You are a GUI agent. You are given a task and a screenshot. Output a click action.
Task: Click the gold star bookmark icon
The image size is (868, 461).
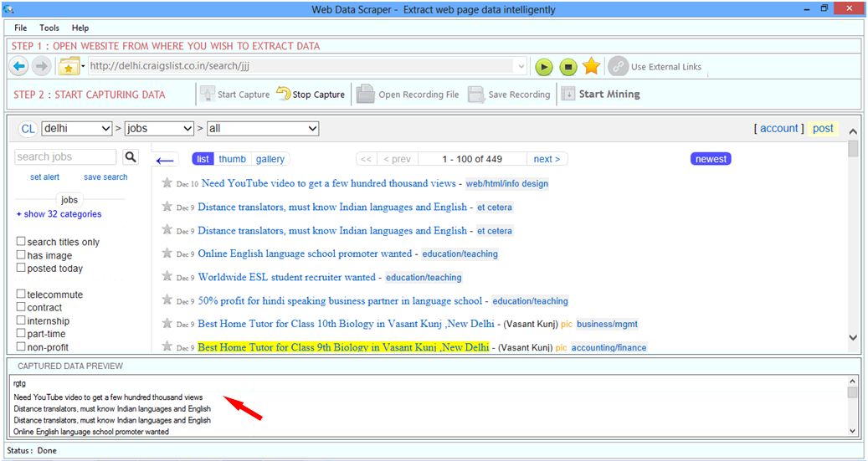click(x=591, y=66)
